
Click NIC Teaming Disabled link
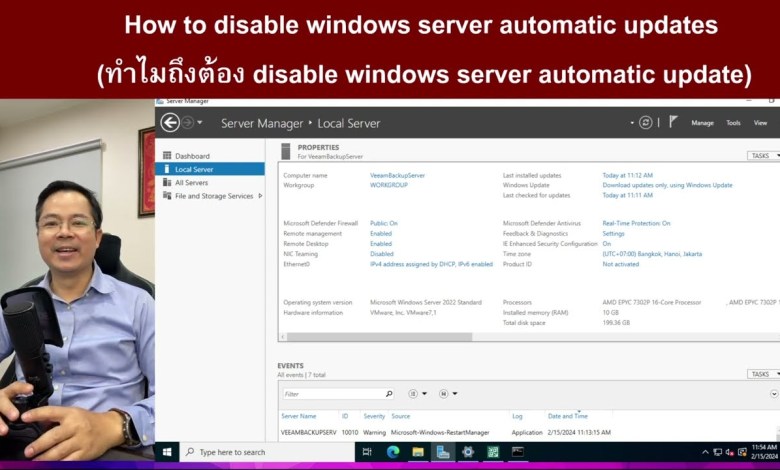coord(382,254)
